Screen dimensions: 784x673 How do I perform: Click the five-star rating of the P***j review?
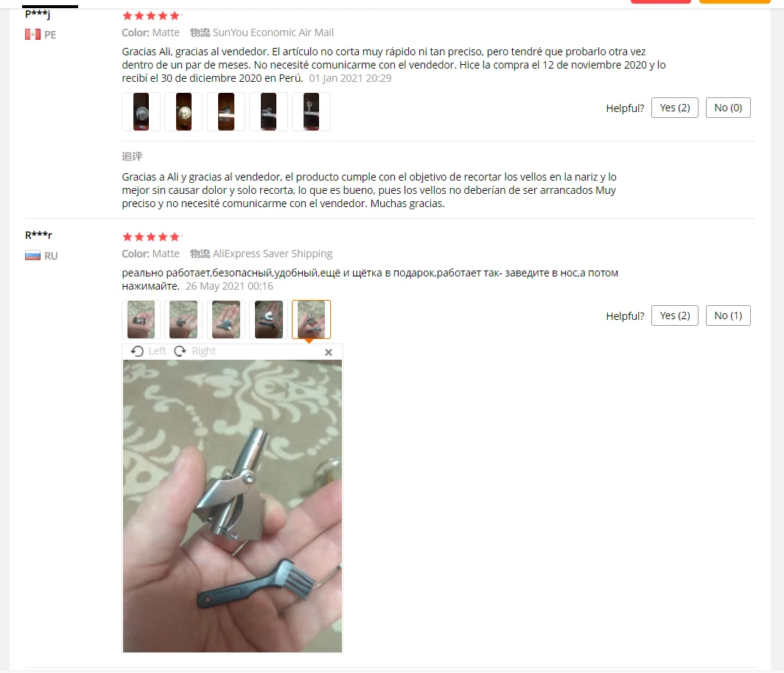coord(152,16)
